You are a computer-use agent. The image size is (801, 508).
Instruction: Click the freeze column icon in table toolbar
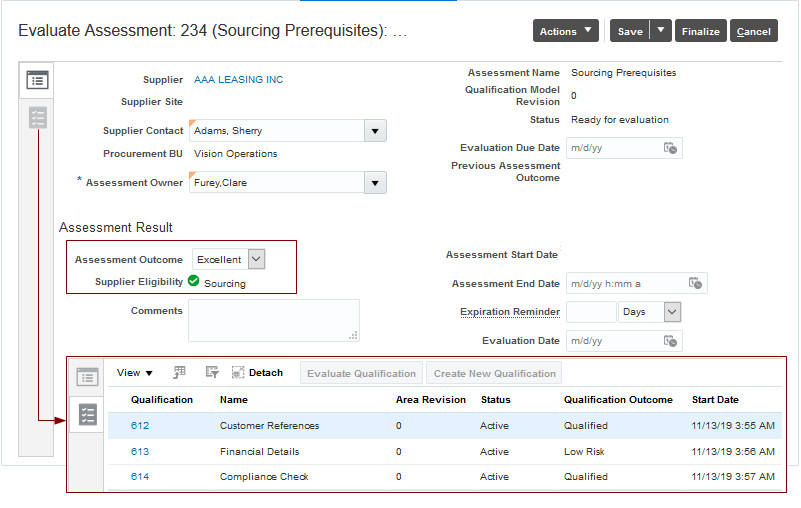pos(180,373)
